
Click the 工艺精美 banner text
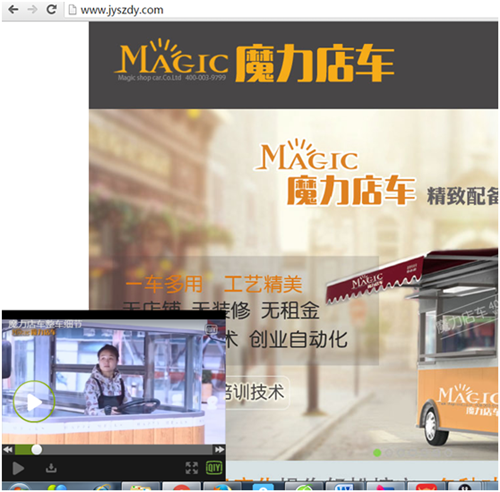point(263,284)
